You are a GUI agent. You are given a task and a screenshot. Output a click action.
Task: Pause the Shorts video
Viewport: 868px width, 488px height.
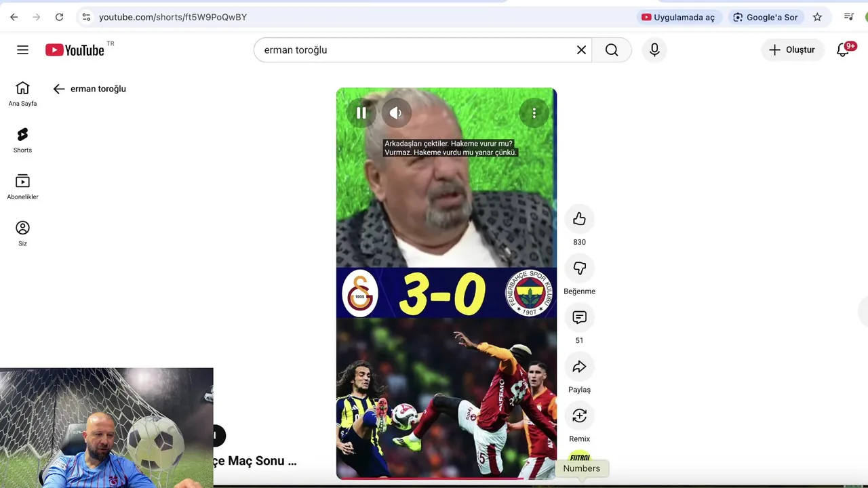click(361, 113)
